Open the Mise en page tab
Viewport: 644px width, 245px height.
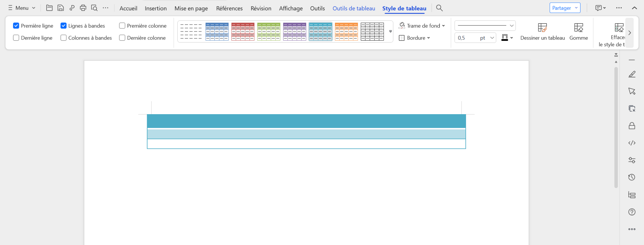pyautogui.click(x=191, y=8)
